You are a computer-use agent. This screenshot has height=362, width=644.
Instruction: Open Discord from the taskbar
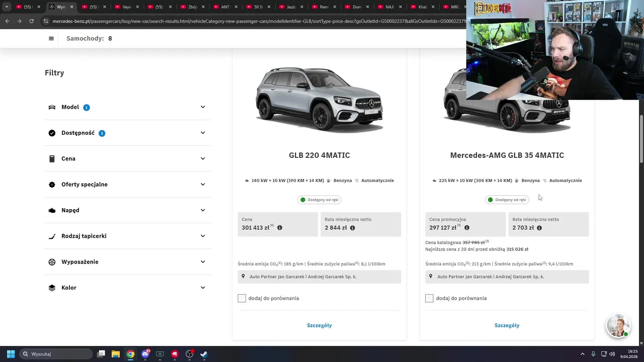tap(145, 354)
